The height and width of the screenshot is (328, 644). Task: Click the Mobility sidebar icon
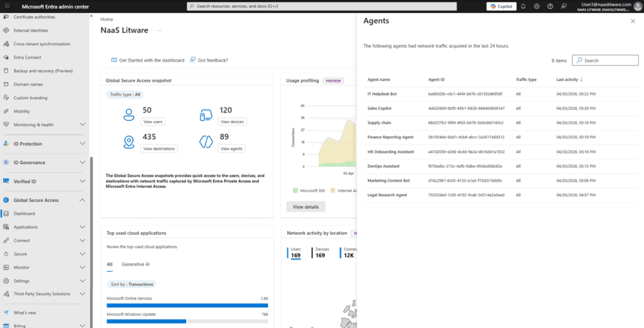point(6,111)
